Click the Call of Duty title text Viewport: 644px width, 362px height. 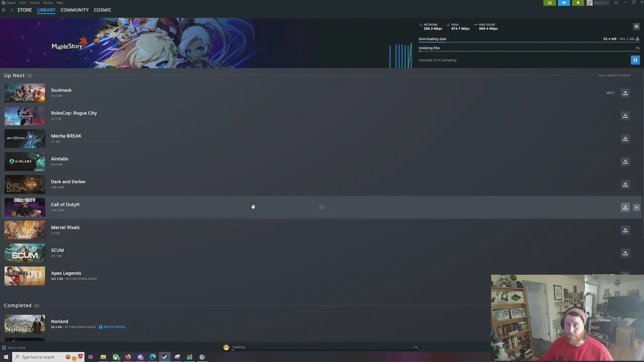tap(65, 205)
